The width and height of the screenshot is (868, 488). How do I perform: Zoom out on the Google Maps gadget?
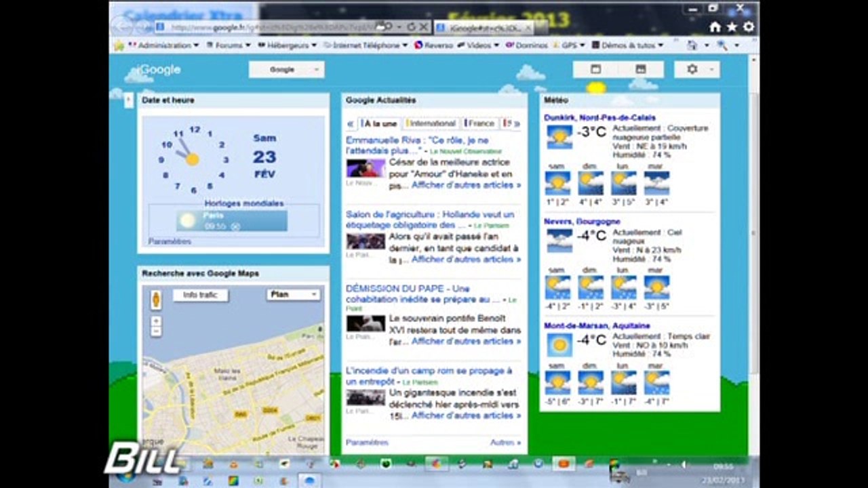[x=156, y=331]
